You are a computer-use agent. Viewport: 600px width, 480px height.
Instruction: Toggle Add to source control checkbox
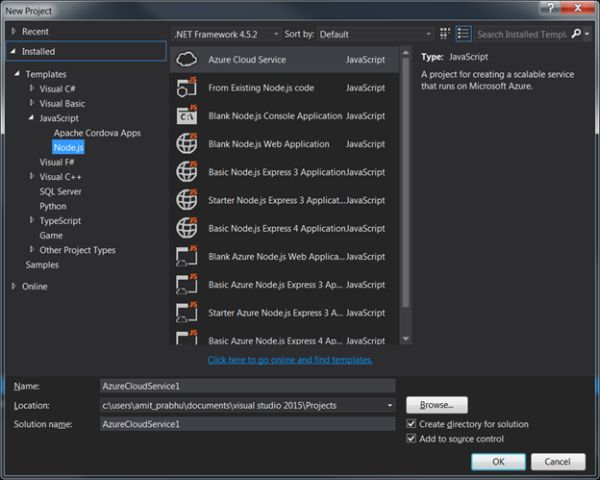click(x=411, y=438)
